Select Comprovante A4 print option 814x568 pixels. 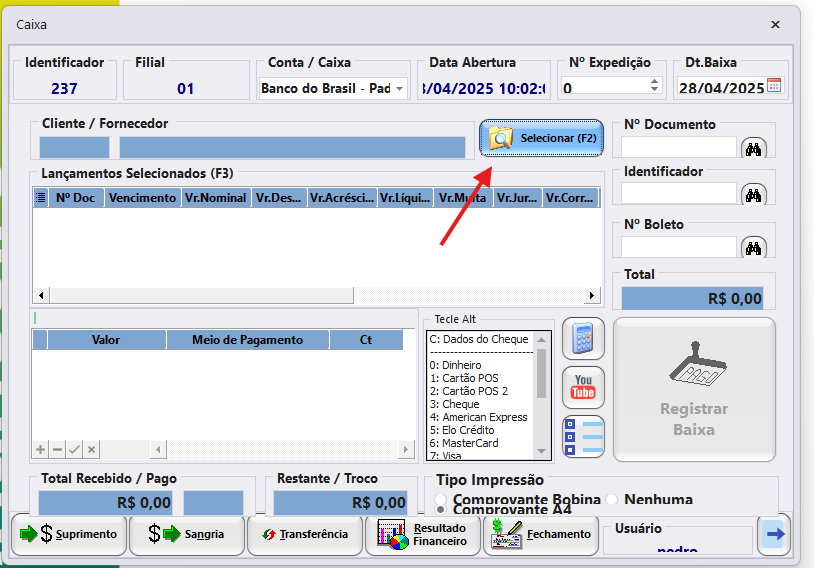(504, 509)
